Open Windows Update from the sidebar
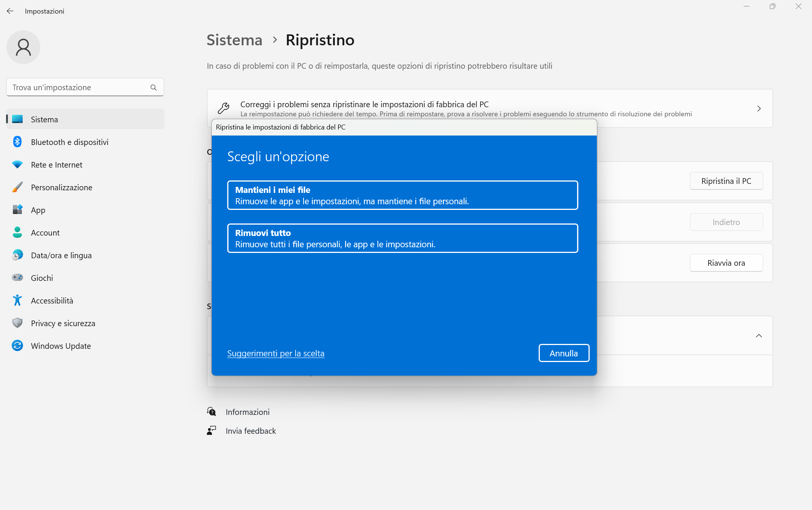This screenshot has height=510, width=812. 60,346
